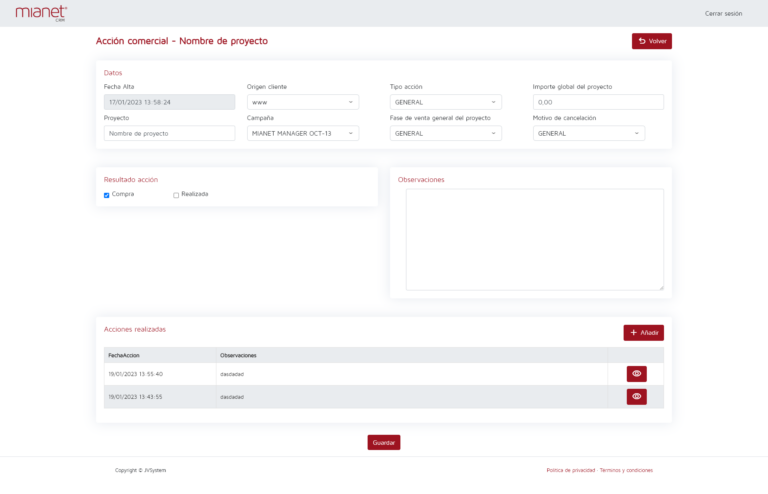This screenshot has width=768, height=494.
Task: Focus the Proyecto name input field
Action: coord(169,133)
